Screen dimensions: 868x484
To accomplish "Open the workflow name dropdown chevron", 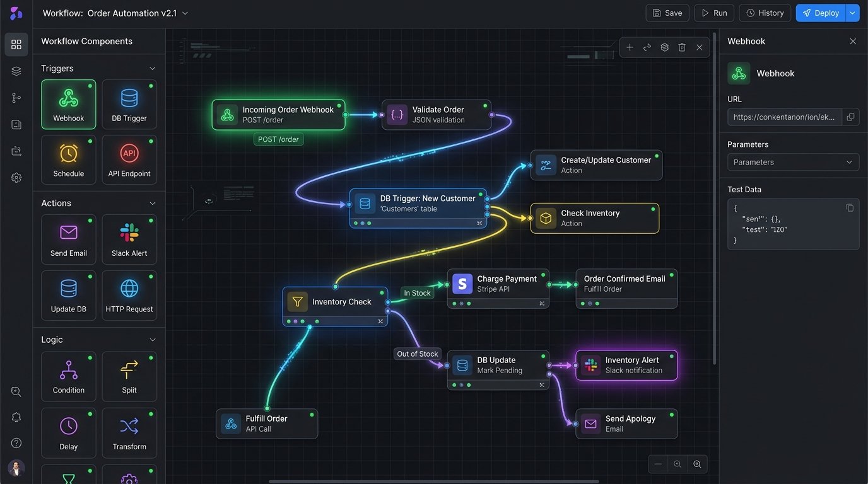I will tap(185, 13).
